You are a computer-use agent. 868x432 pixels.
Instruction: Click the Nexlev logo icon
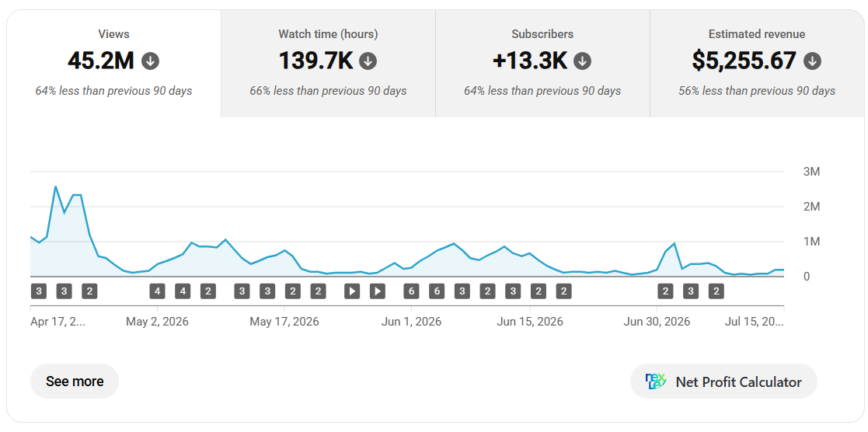(x=656, y=381)
